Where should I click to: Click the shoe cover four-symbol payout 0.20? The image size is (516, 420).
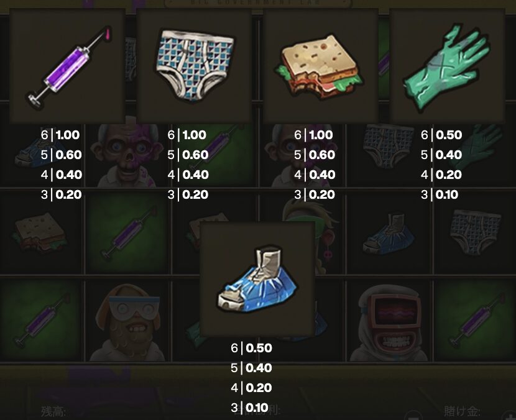click(x=251, y=388)
